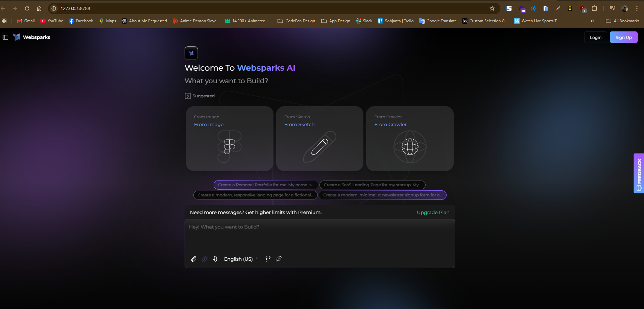This screenshot has width=644, height=309.
Task: Choose the Personal Portfolio prompt suggestion
Action: click(266, 185)
